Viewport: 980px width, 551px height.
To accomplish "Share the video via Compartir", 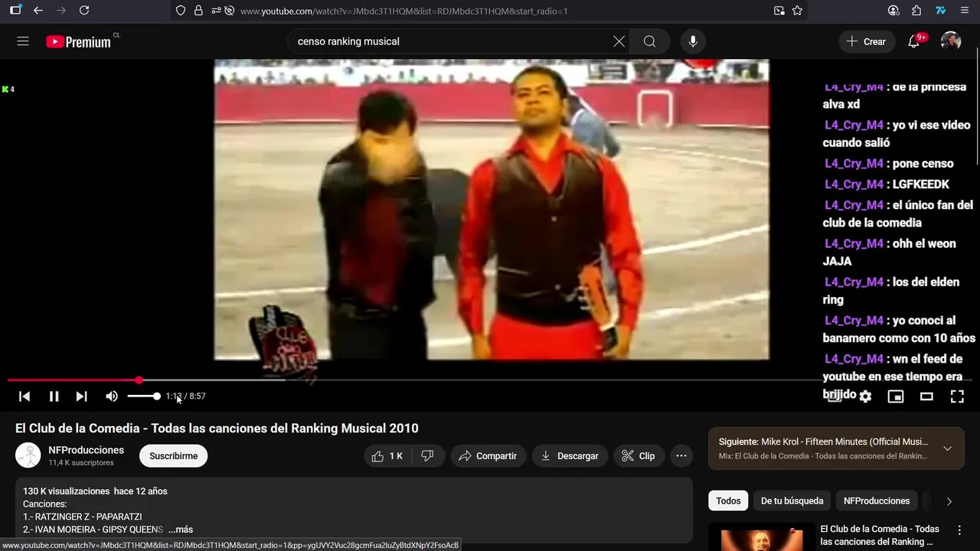I will click(488, 456).
